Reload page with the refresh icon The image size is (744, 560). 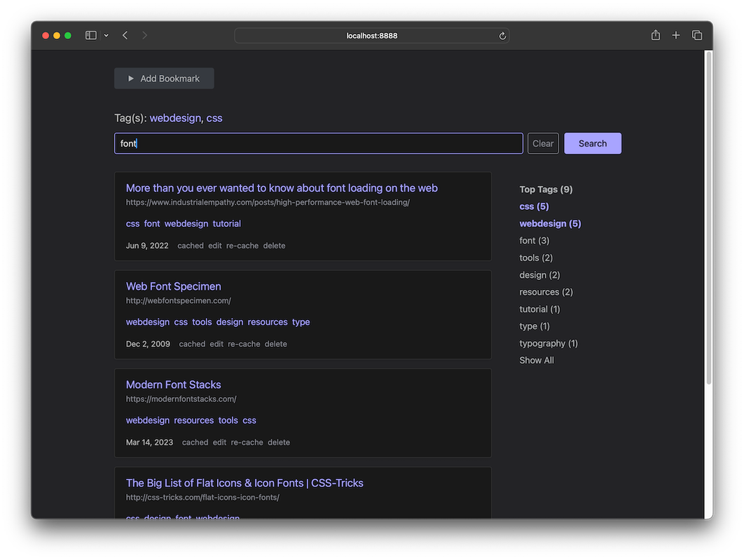[502, 36]
